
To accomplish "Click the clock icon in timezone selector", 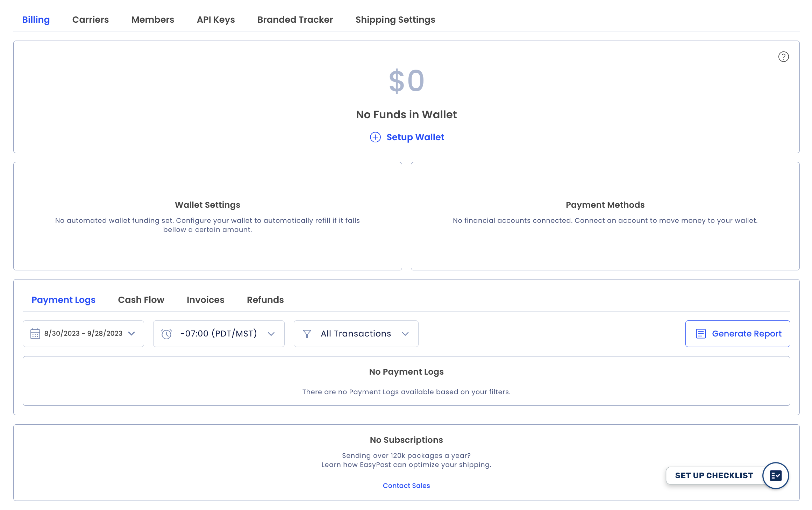I will coord(166,333).
